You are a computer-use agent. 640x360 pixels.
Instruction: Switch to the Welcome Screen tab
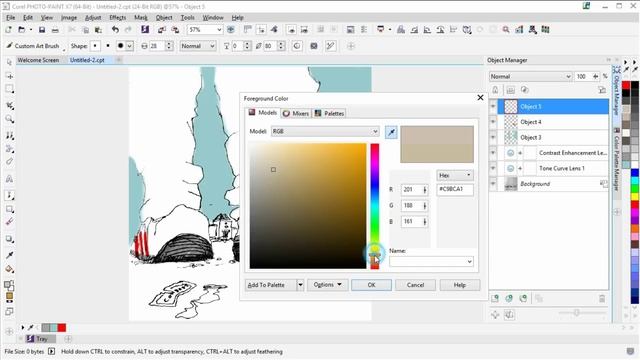tap(38, 60)
